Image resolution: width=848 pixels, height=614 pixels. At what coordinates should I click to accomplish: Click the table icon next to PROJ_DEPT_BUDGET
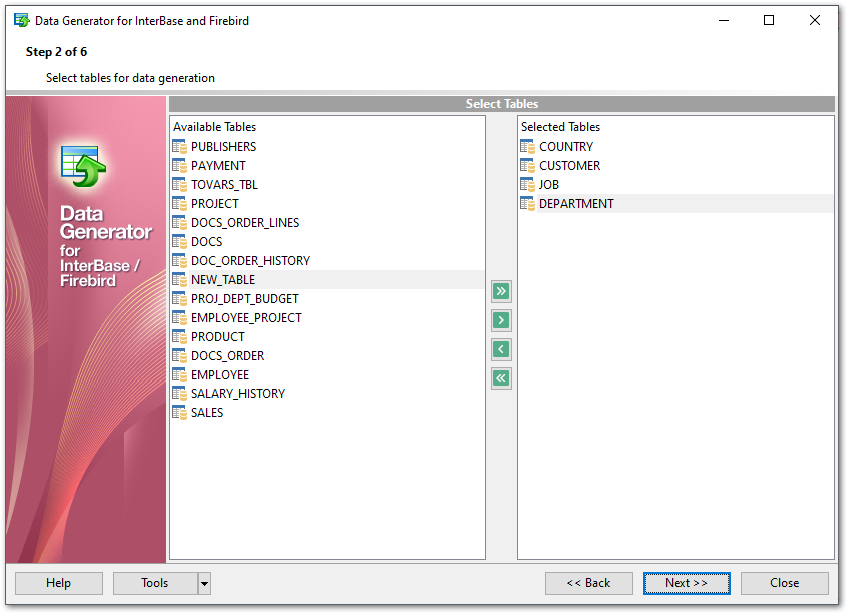pyautogui.click(x=179, y=299)
